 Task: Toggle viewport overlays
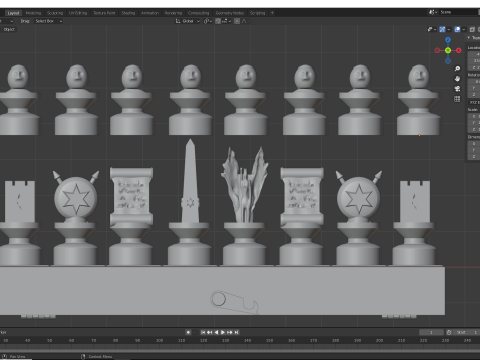pyautogui.click(x=457, y=29)
